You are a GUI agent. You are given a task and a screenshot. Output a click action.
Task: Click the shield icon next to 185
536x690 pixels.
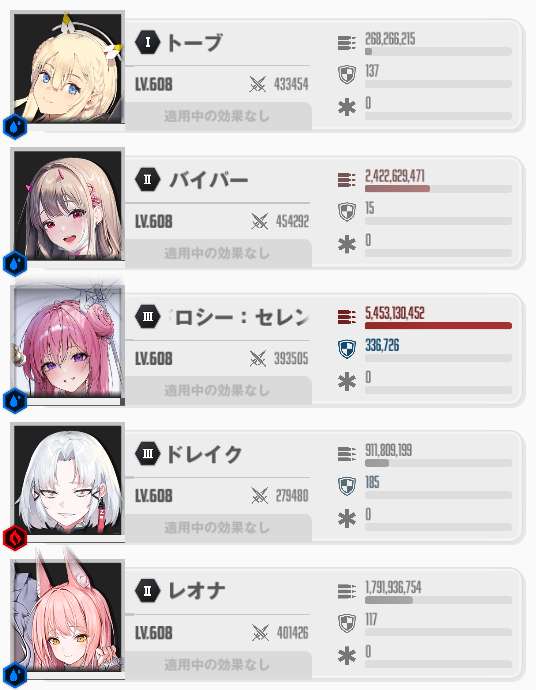347,486
